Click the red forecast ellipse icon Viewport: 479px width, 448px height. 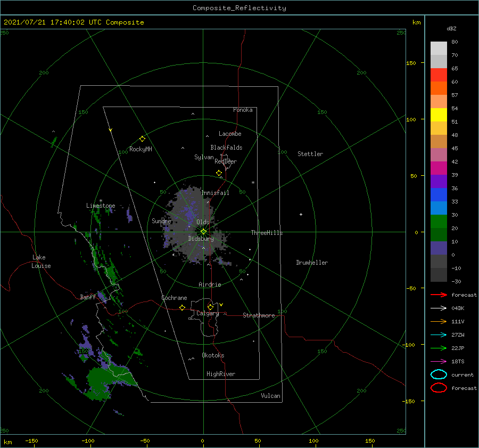pos(439,388)
